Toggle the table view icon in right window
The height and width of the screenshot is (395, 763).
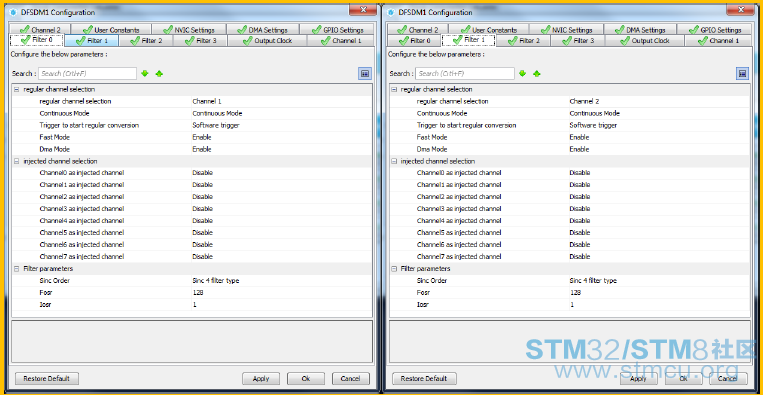coord(743,73)
